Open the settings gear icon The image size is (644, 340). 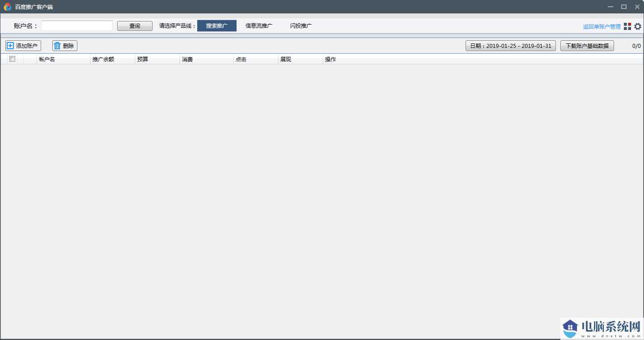point(638,26)
